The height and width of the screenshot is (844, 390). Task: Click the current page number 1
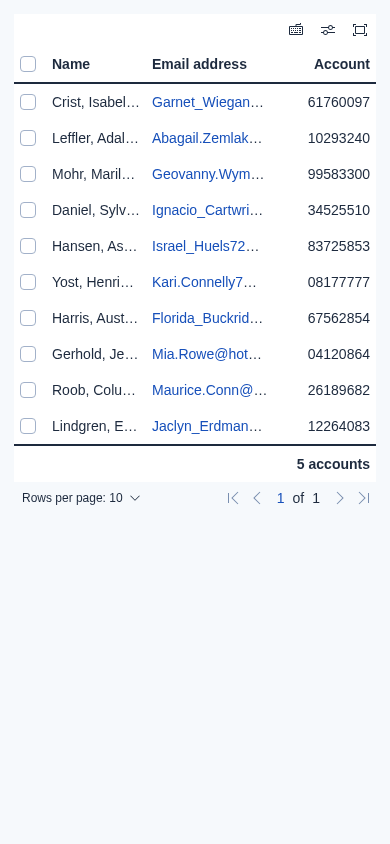[x=280, y=498]
